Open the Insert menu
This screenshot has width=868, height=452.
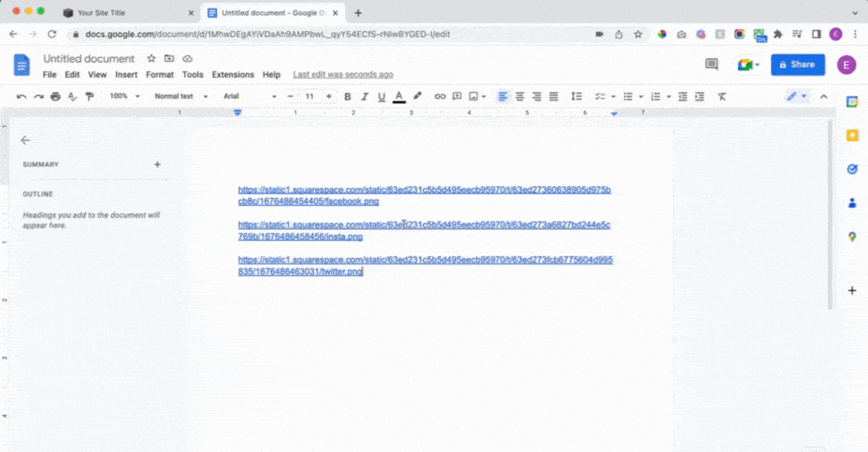(127, 75)
